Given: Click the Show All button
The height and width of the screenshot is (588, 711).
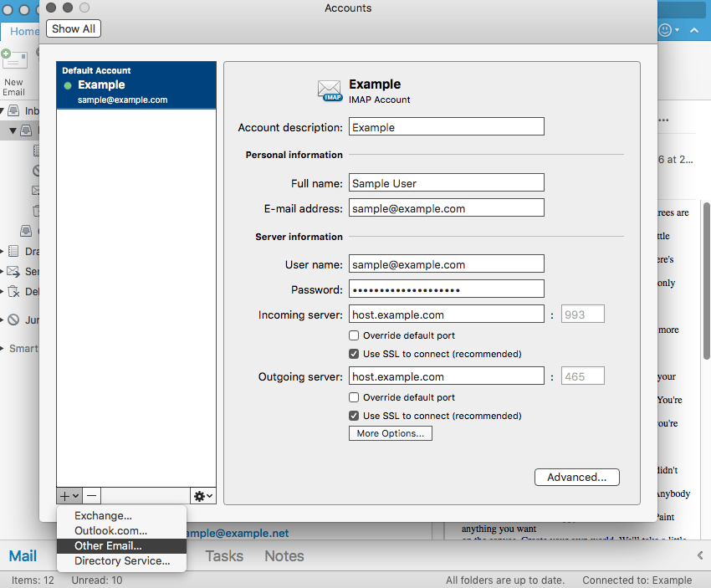Looking at the screenshot, I should (73, 28).
